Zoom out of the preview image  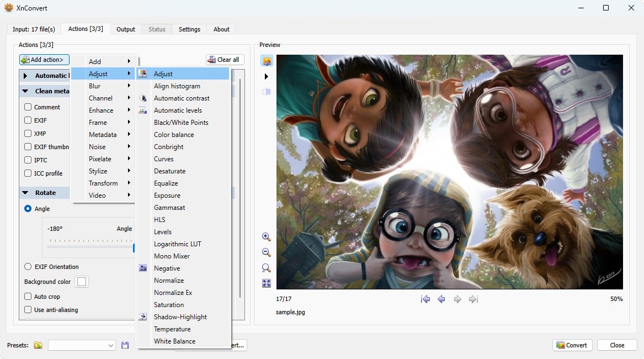[266, 252]
